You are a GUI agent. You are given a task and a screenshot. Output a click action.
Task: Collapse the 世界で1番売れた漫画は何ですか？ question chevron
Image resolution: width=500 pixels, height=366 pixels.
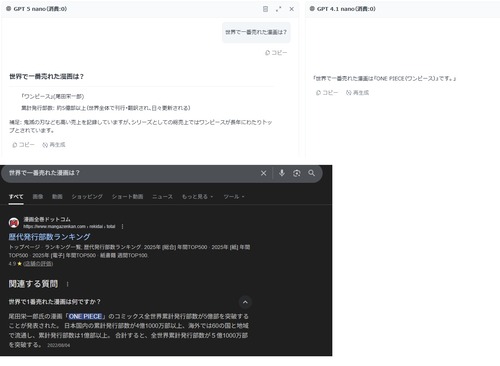(245, 302)
